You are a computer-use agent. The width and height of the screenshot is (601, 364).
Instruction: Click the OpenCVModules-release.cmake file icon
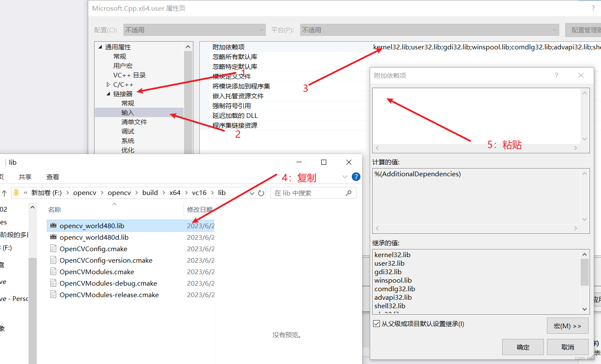(53, 294)
